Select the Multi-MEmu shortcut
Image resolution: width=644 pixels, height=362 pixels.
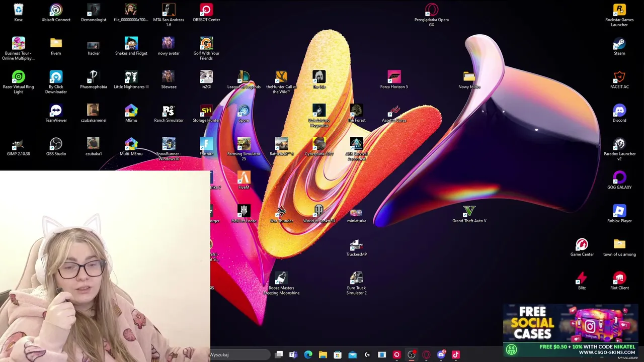(x=131, y=147)
